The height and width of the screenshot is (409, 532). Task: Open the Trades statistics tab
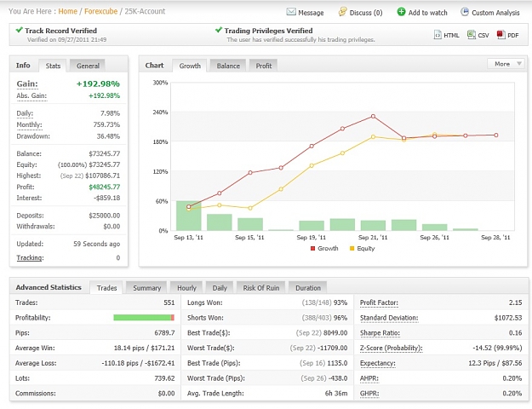tap(106, 288)
